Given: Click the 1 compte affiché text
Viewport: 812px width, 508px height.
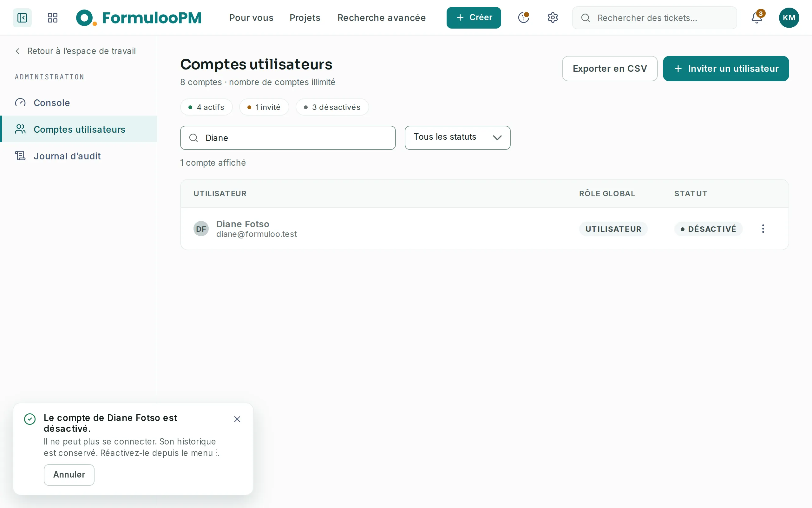Looking at the screenshot, I should tap(213, 163).
